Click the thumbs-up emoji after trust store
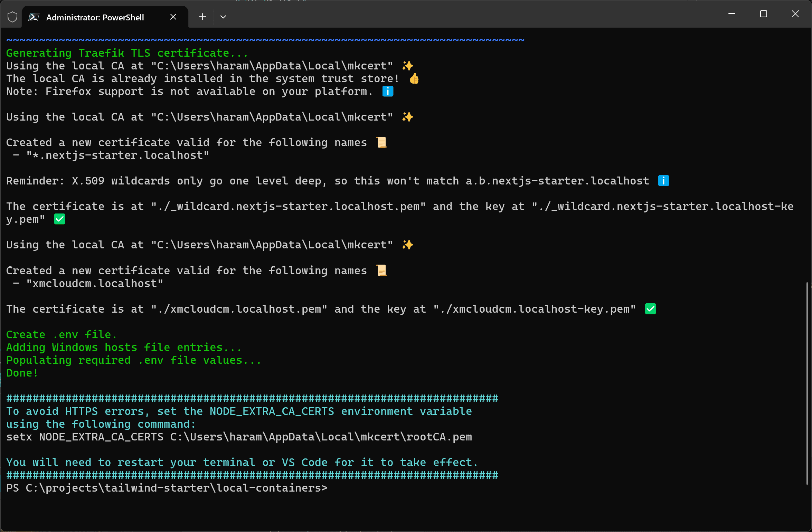This screenshot has height=532, width=812. [414, 79]
